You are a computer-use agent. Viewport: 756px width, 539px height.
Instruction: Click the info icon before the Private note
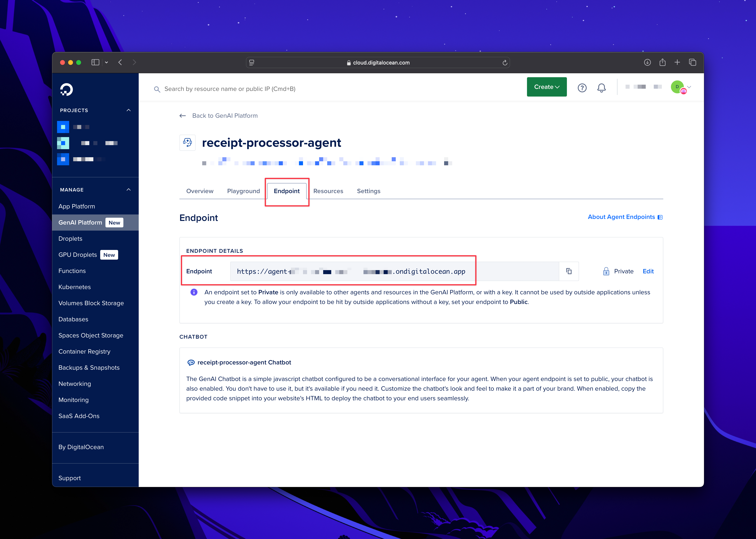point(194,292)
